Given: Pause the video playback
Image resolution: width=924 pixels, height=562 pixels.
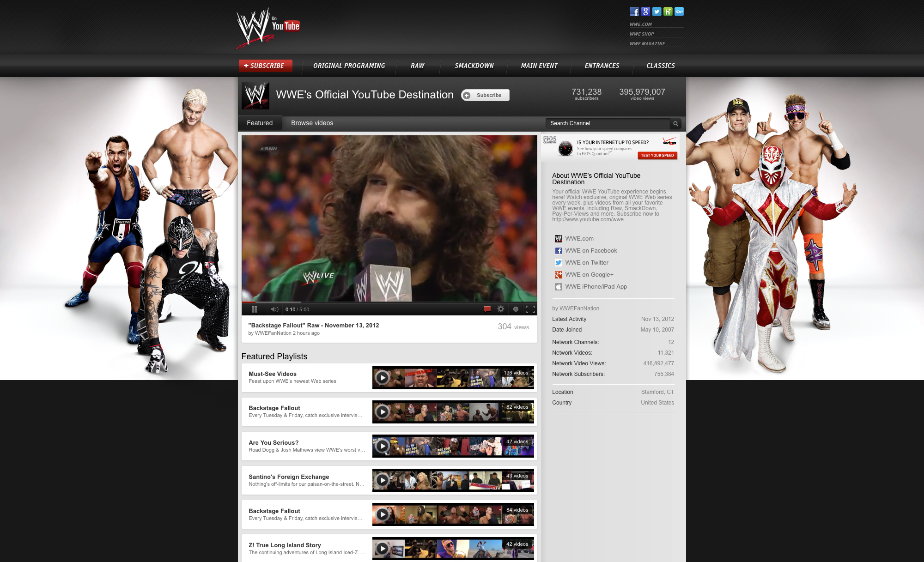Looking at the screenshot, I should pos(254,309).
